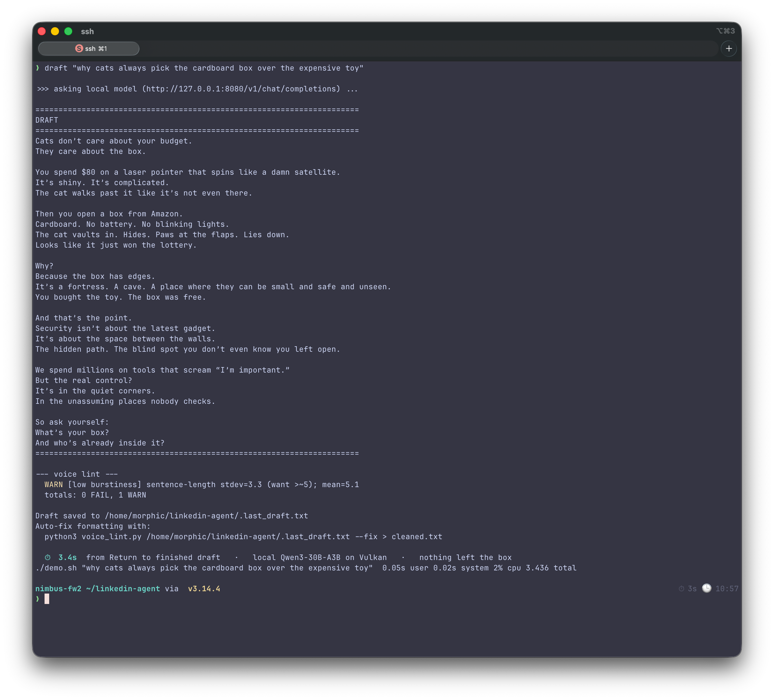The width and height of the screenshot is (774, 700).
Task: Click the line "But the real control?"
Action: (84, 381)
